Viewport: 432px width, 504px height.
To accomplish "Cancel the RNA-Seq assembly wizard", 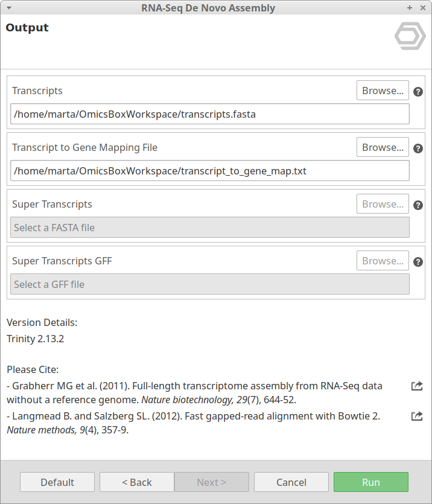I will pyautogui.click(x=291, y=482).
